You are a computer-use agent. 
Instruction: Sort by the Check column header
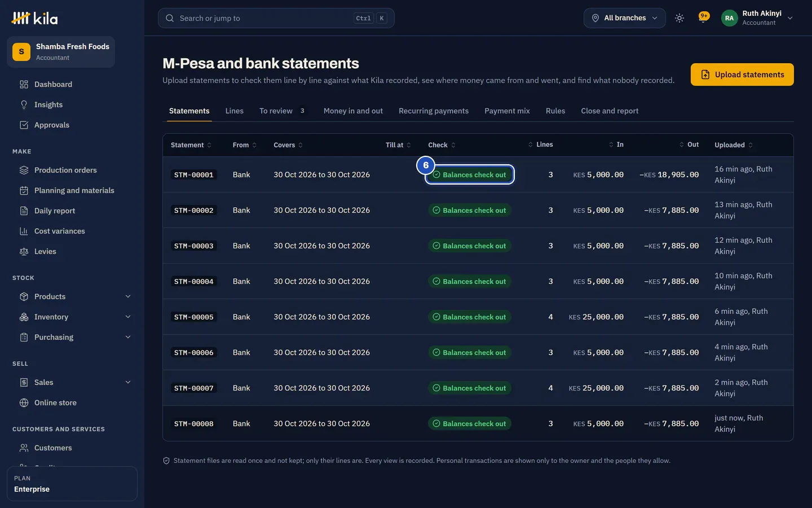[x=442, y=145]
